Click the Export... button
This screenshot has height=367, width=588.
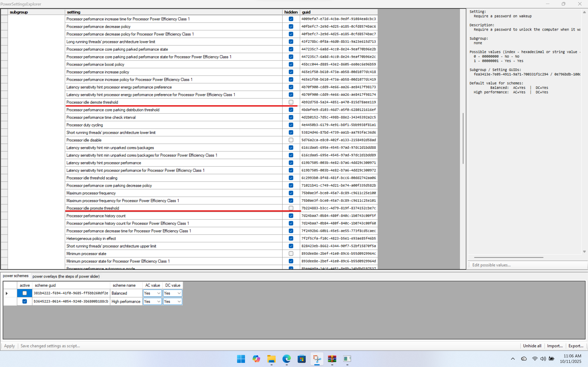point(576,346)
